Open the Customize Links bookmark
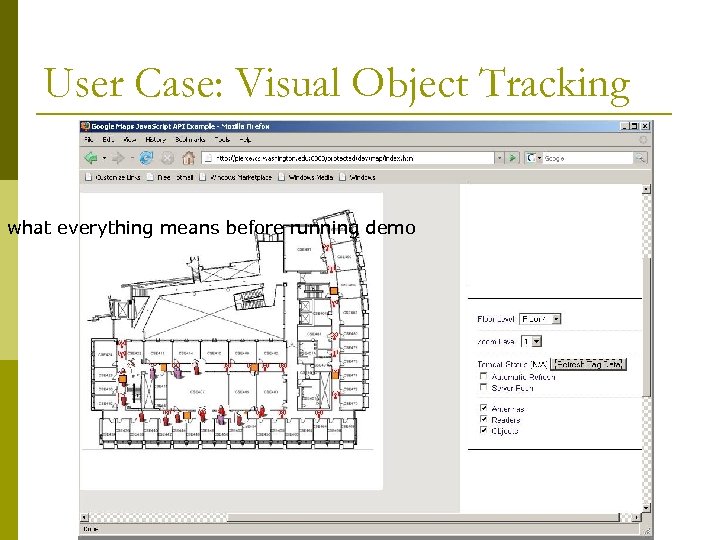The width and height of the screenshot is (720, 540). tap(113, 177)
